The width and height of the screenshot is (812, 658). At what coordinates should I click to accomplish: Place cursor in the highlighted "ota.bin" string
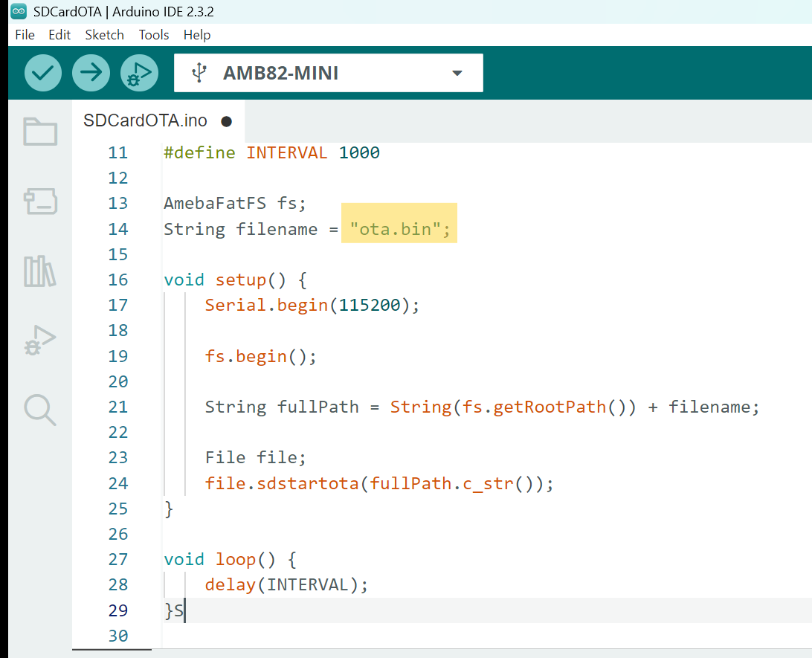[x=396, y=229]
